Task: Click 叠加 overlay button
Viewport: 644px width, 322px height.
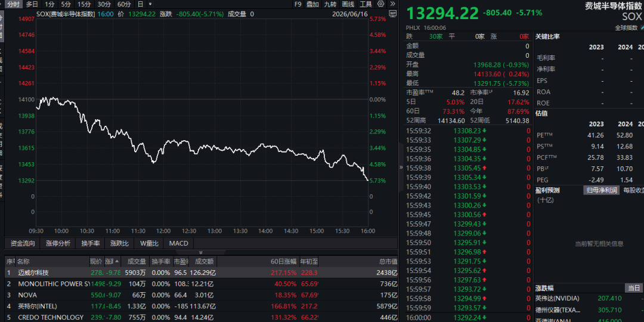Action: point(312,4)
